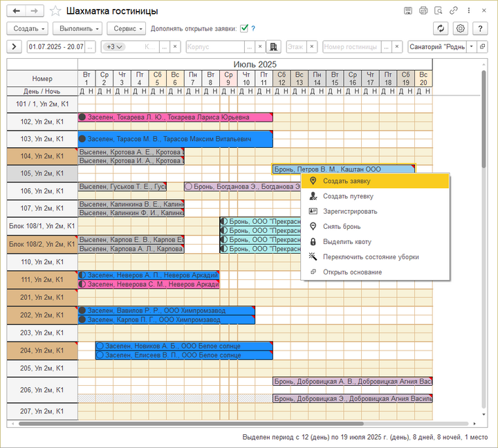
Task: Click the refresh icon in the toolbar
Action: pyautogui.click(x=441, y=28)
